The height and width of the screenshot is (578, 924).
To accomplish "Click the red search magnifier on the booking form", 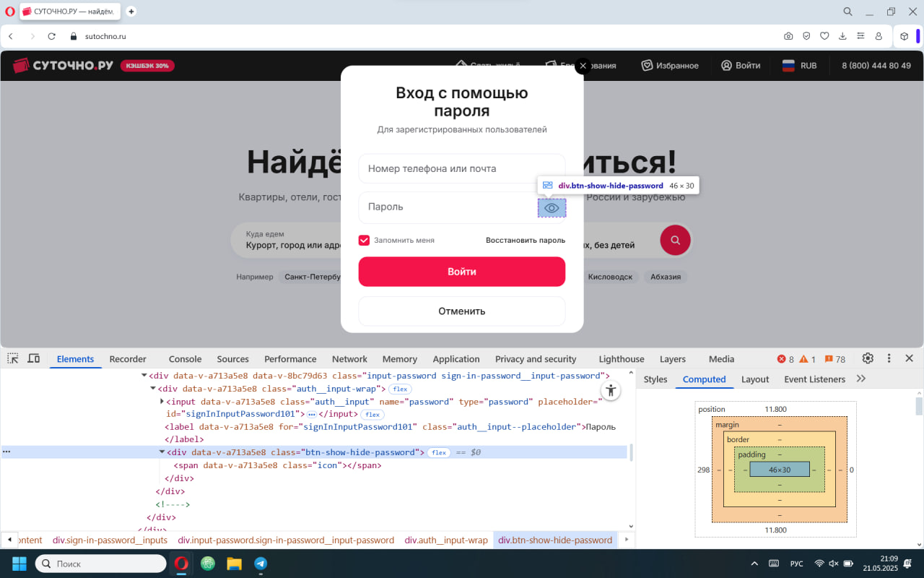I will tap(674, 240).
